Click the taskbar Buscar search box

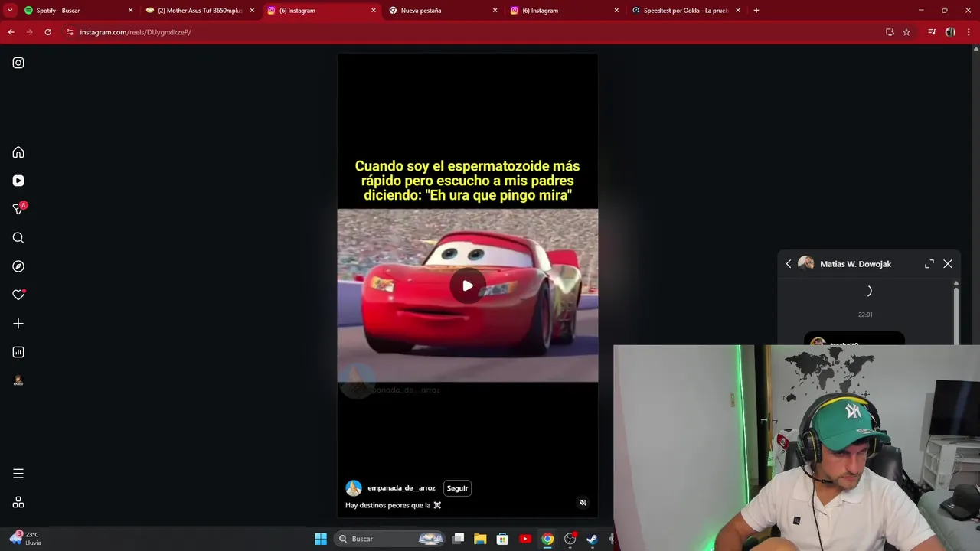click(390, 539)
